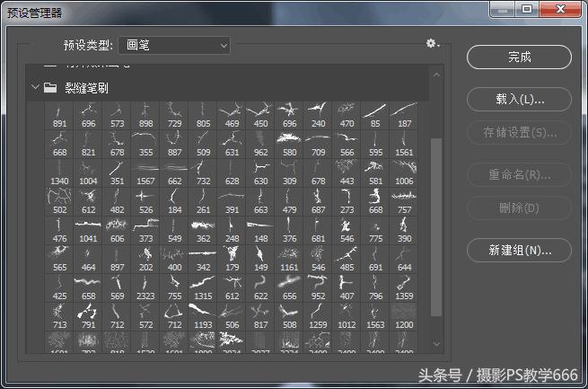Select brush preset 470
The width and height of the screenshot is (588, 389).
[x=347, y=116]
